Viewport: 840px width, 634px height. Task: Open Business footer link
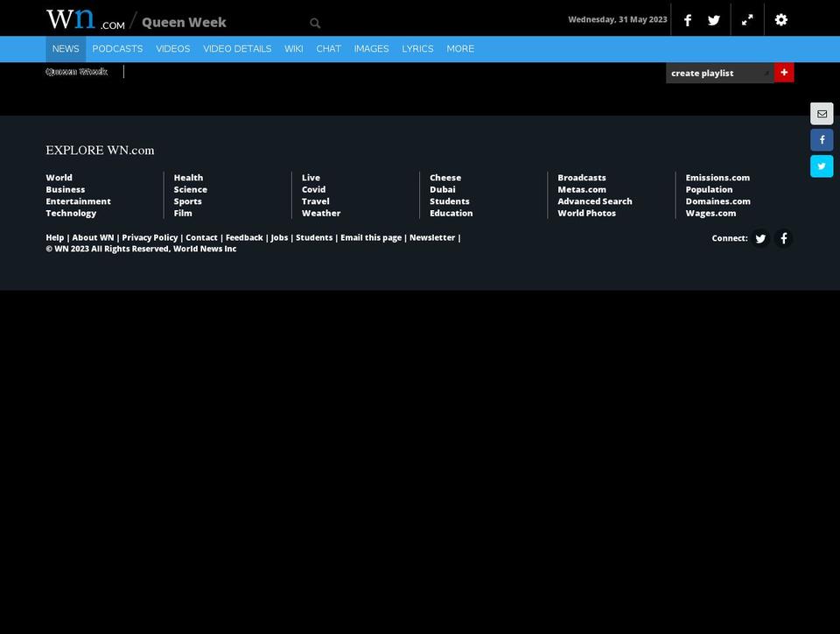point(66,189)
